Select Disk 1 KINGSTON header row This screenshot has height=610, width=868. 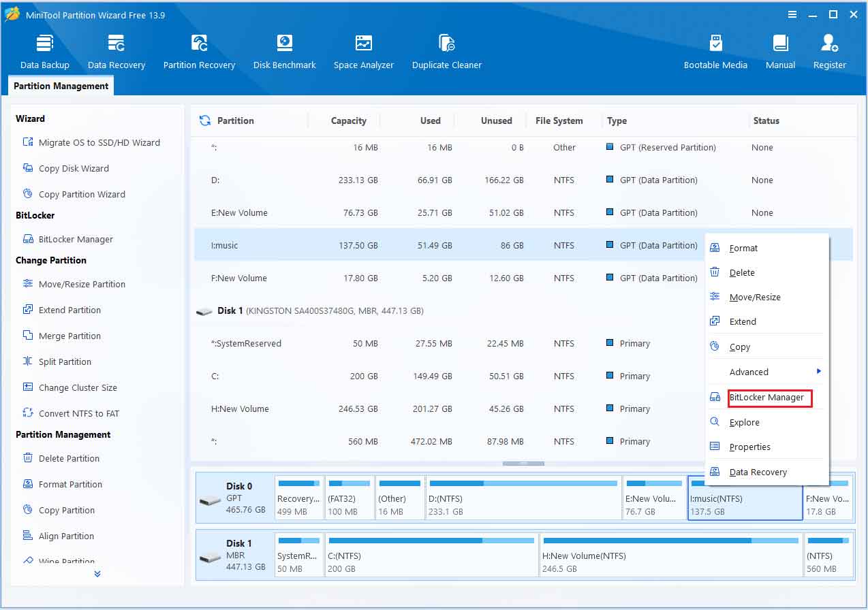click(x=448, y=311)
